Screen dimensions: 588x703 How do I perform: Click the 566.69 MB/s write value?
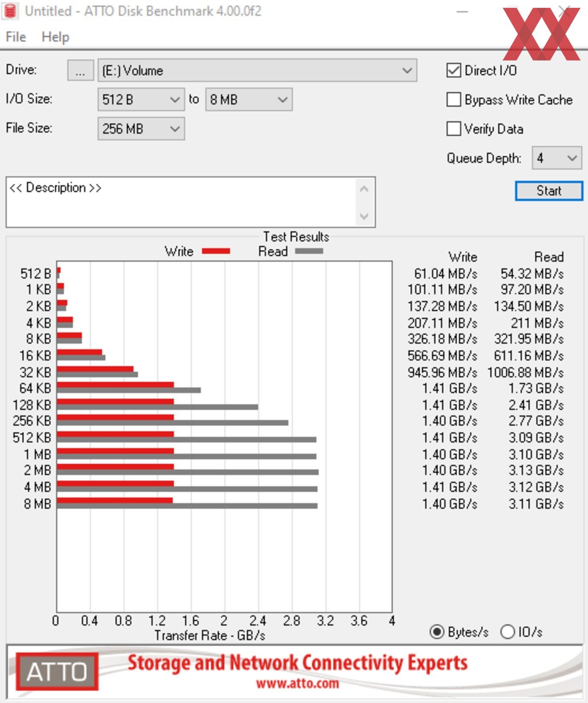(442, 356)
